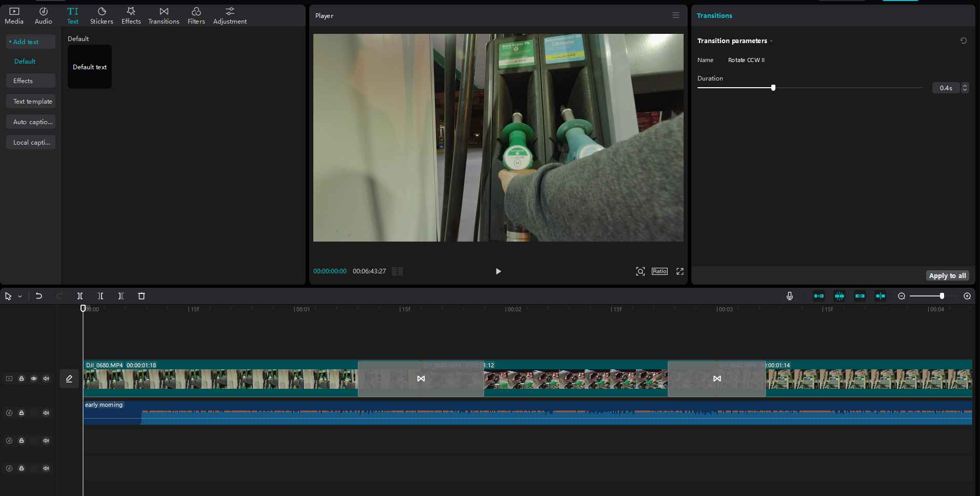980x496 pixels.
Task: Open the Stickers tab
Action: point(102,15)
